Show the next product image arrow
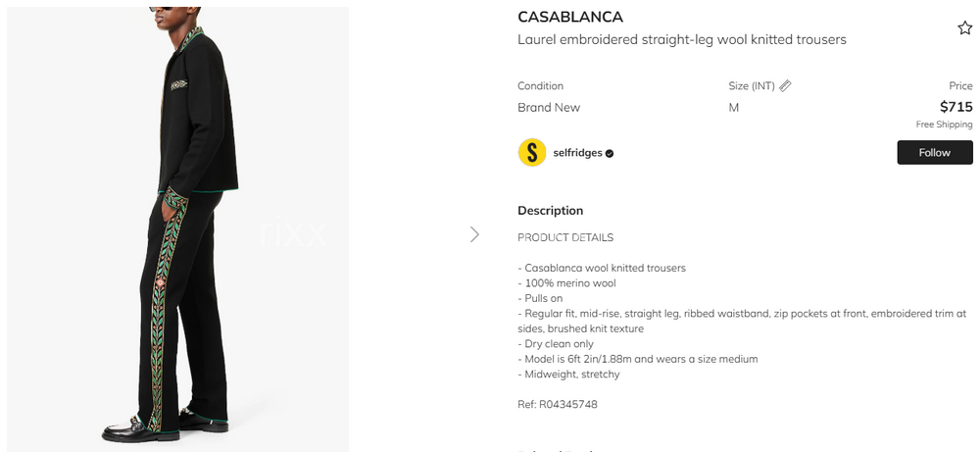This screenshot has height=452, width=980. pos(474,234)
